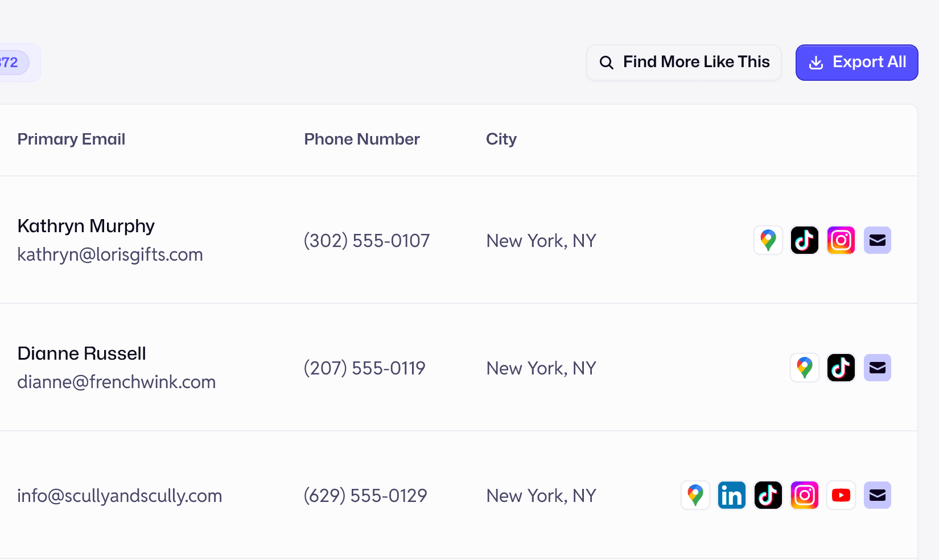Open LinkedIn icon in scullyandscully row

click(x=732, y=495)
